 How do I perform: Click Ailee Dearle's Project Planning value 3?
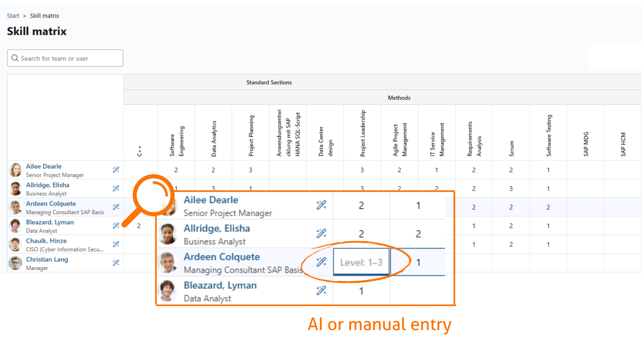[250, 170]
